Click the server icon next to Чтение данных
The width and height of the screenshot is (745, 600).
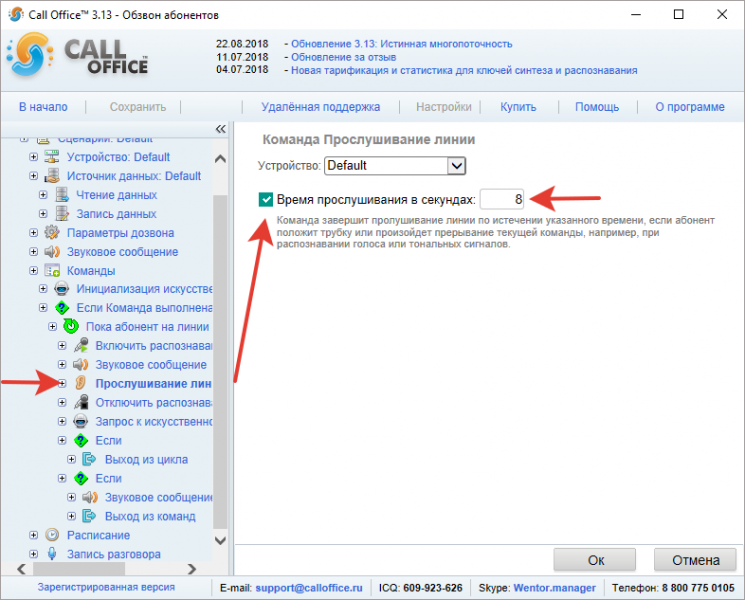tap(62, 195)
